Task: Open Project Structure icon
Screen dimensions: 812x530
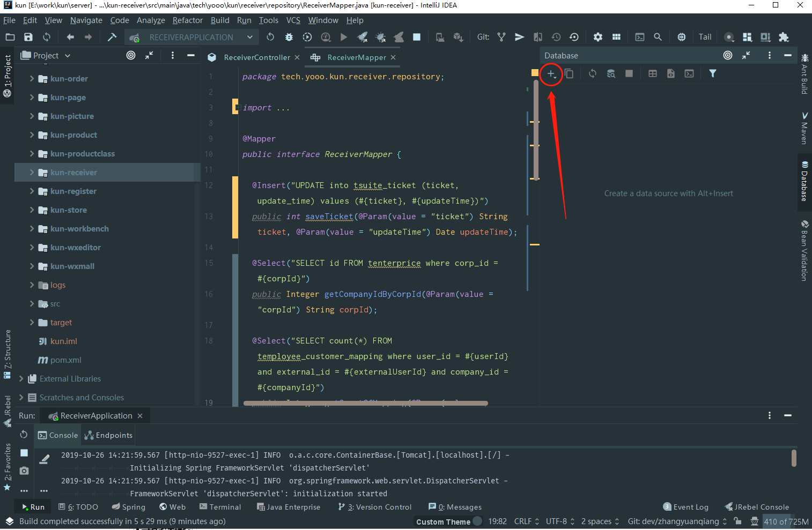Action: tap(616, 37)
